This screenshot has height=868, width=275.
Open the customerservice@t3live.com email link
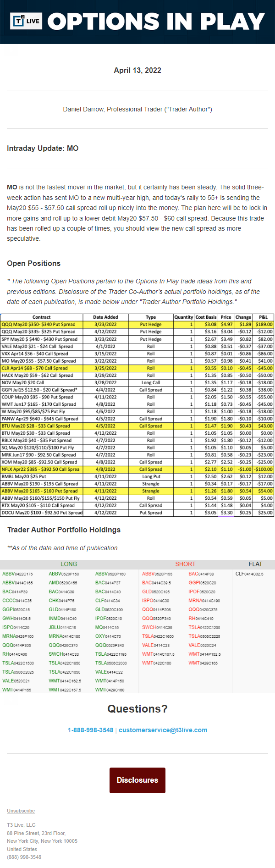point(163,730)
